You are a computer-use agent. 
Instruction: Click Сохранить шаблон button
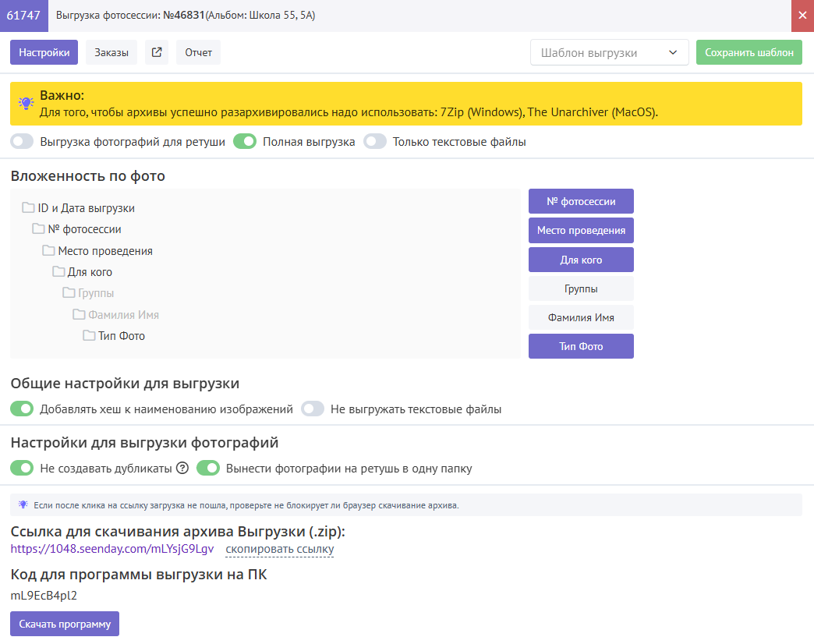point(749,52)
